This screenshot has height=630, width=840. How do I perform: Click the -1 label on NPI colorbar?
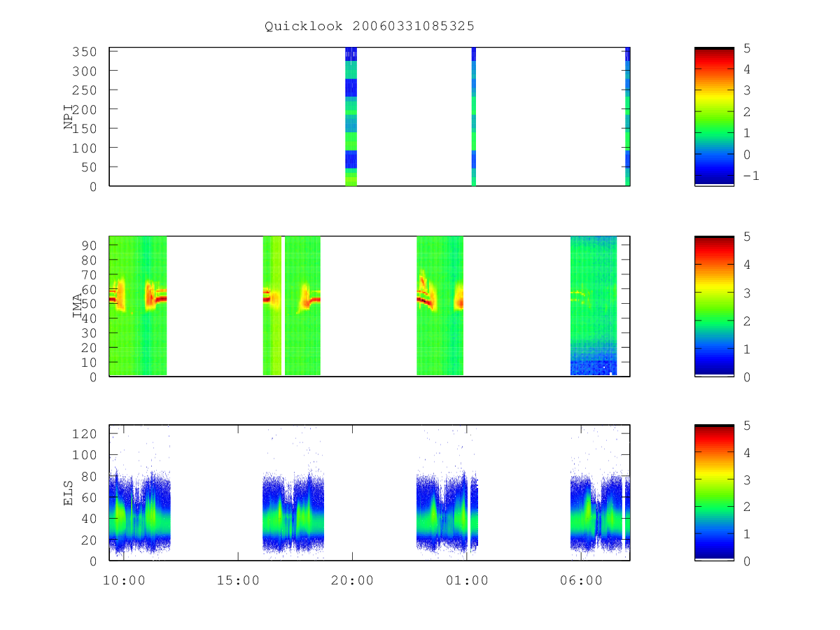pos(750,176)
